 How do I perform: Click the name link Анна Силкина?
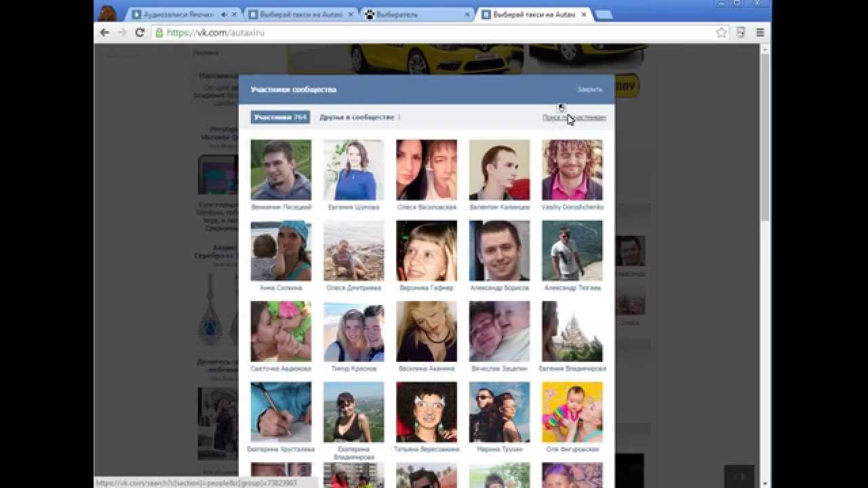pyautogui.click(x=281, y=287)
